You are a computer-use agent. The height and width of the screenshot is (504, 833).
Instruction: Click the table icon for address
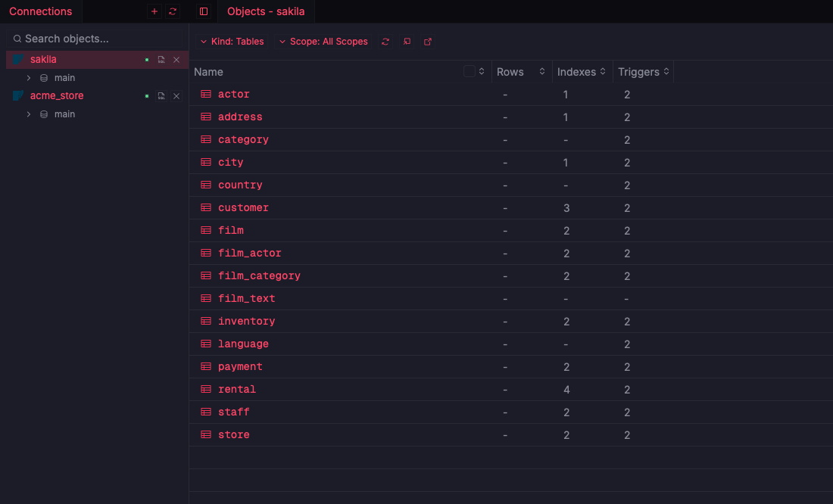(x=206, y=117)
